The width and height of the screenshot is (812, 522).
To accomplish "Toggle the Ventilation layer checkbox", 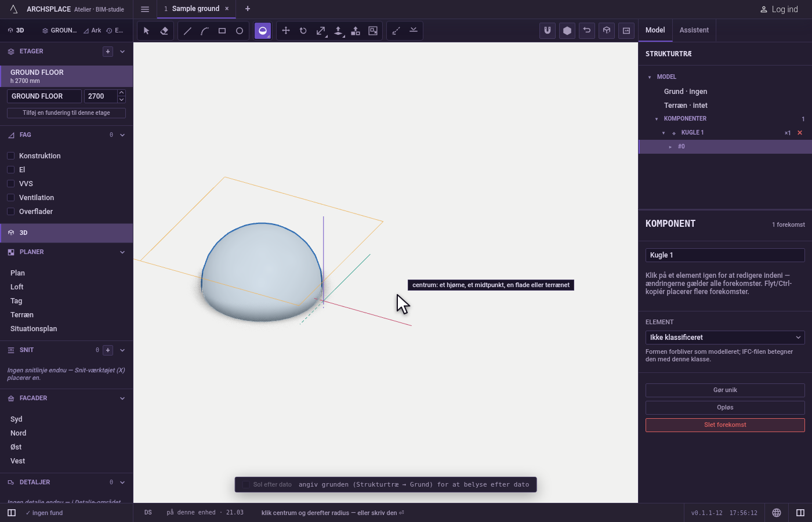I will tap(10, 198).
